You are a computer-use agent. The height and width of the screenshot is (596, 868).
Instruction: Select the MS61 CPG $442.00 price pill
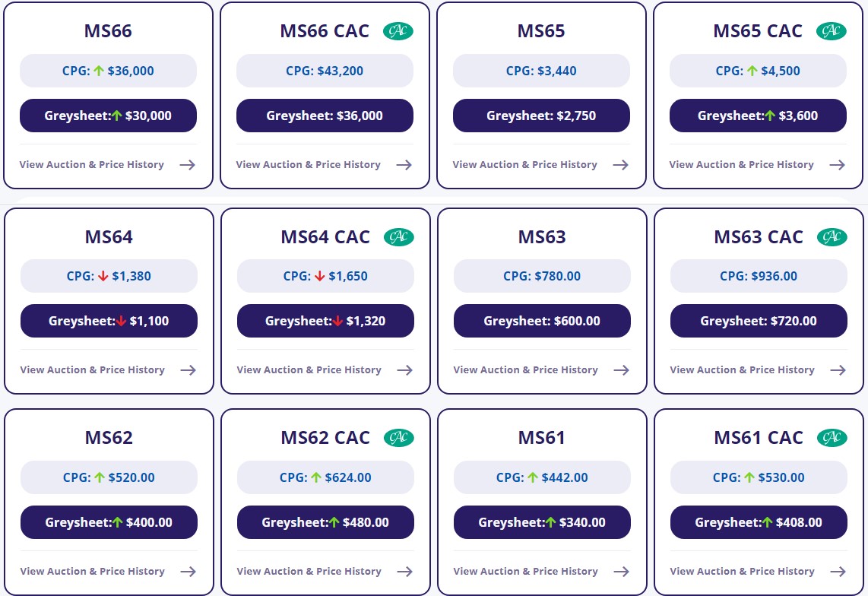[x=542, y=477]
